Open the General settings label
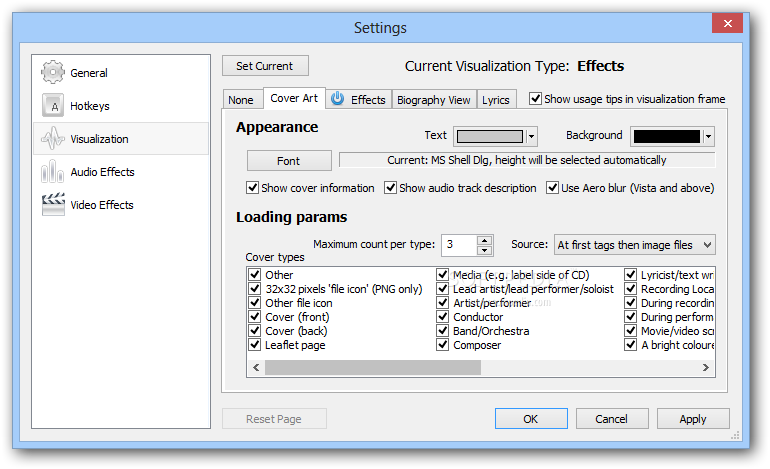770x469 pixels. [x=89, y=73]
